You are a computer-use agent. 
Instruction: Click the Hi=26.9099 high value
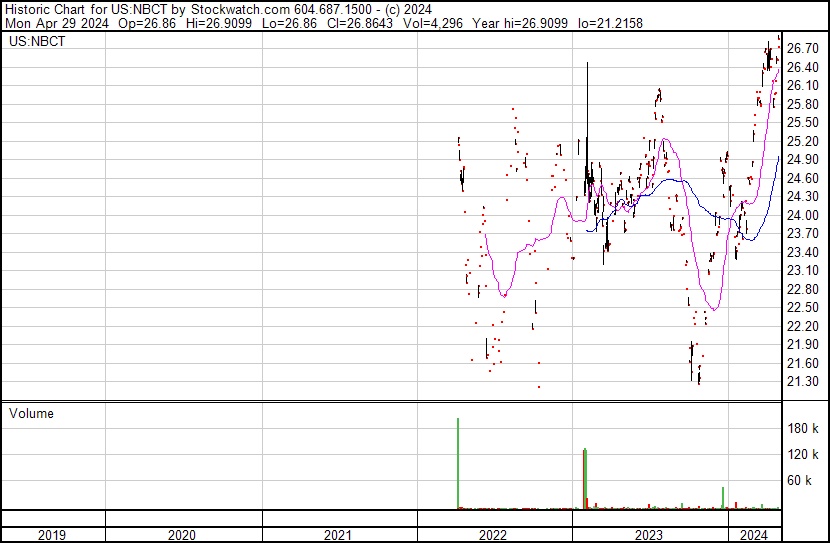click(219, 23)
